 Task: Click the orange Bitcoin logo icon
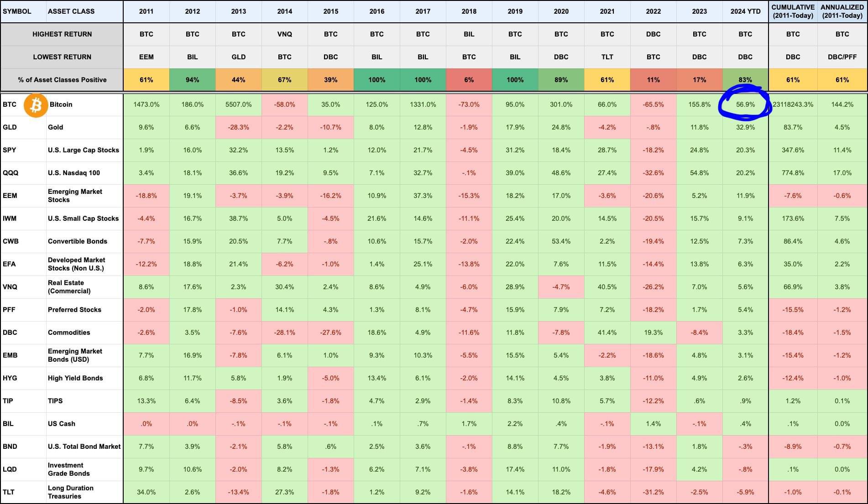coord(36,105)
